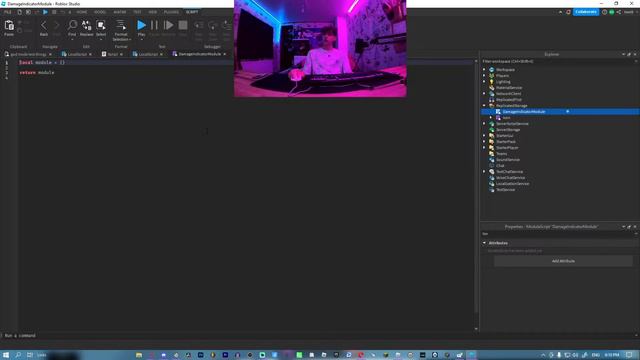Select Workspace in Explorer
This screenshot has width=640, height=360.
(505, 70)
